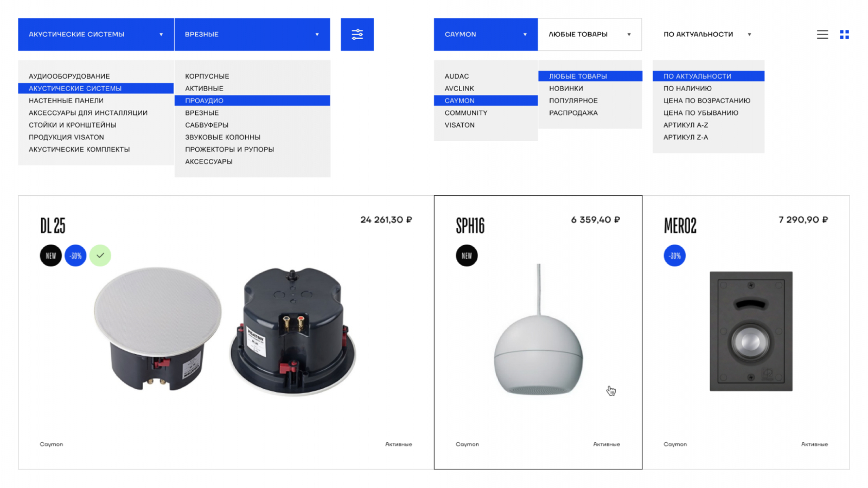Open the MERO2 product title

click(x=680, y=226)
